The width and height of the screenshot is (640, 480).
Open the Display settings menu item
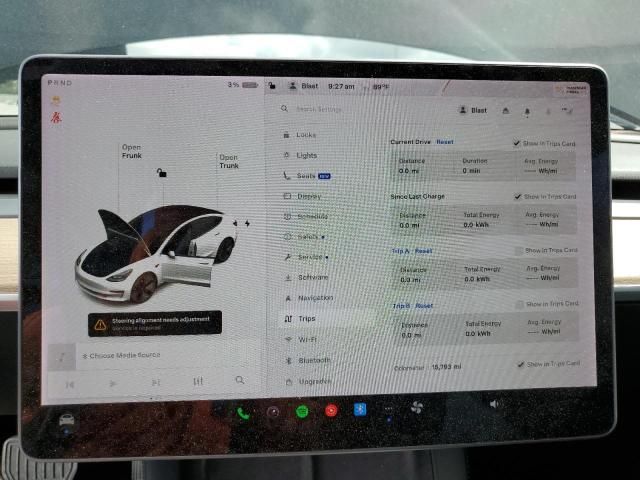tap(308, 196)
